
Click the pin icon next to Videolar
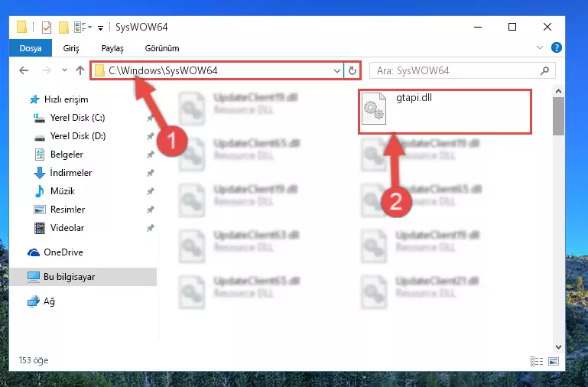(151, 228)
